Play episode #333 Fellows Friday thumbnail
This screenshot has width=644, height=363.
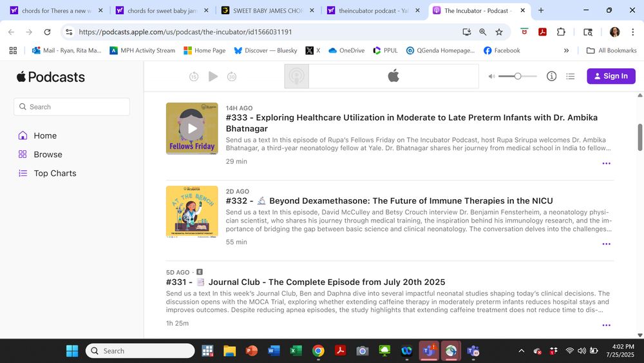[x=192, y=128]
